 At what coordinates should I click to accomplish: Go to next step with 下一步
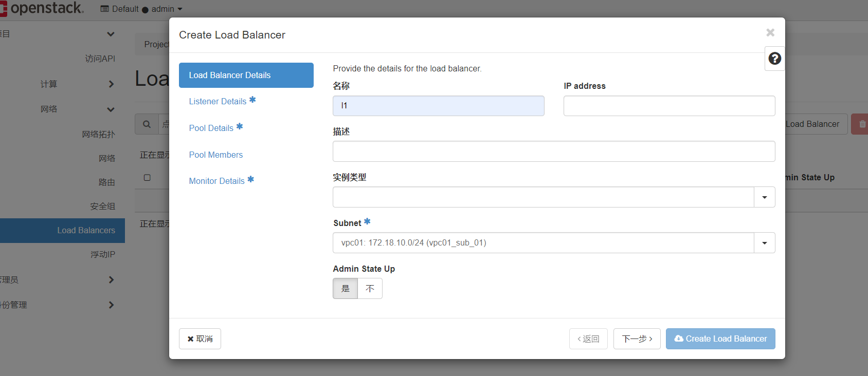(637, 339)
